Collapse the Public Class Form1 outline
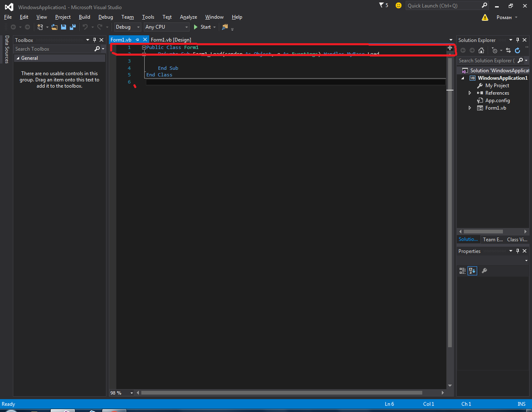Image resolution: width=532 pixels, height=412 pixels. [144, 48]
